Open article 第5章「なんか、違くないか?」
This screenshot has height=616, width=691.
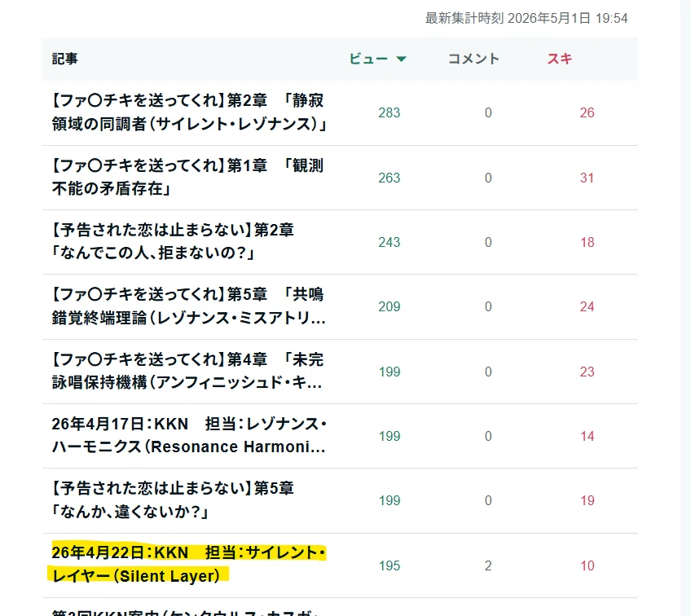coord(172,500)
